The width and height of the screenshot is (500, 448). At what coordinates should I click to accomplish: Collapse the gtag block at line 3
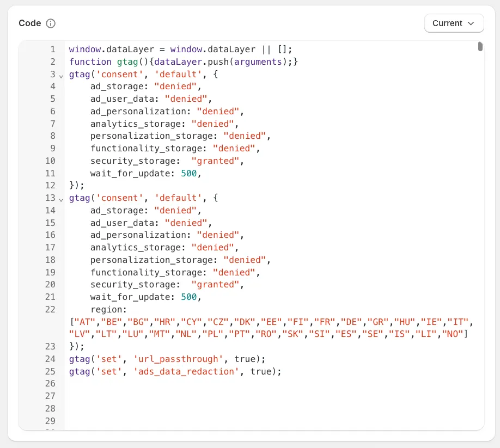pyautogui.click(x=61, y=76)
